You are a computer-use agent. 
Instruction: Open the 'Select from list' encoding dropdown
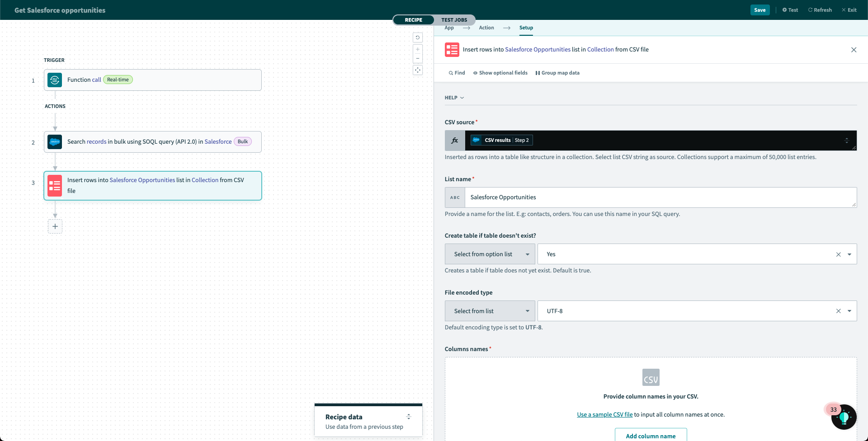[x=490, y=311]
